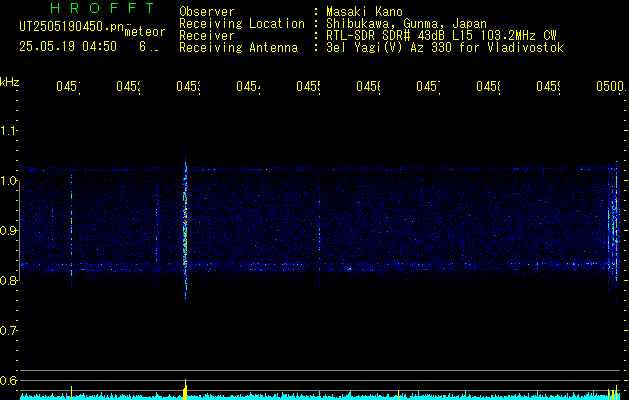Click the 0455 time axis marker
This screenshot has width=629, height=400.
click(308, 86)
